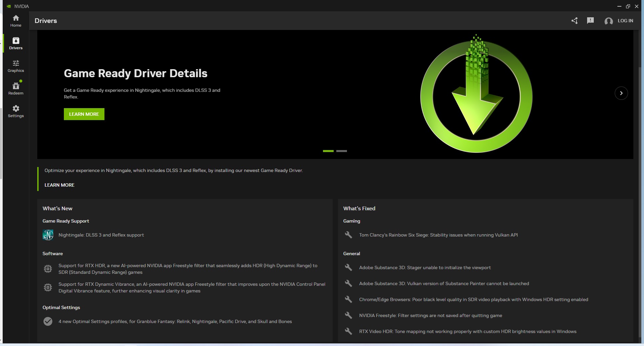Advance banner with next arrow button
The height and width of the screenshot is (346, 644).
[621, 93]
